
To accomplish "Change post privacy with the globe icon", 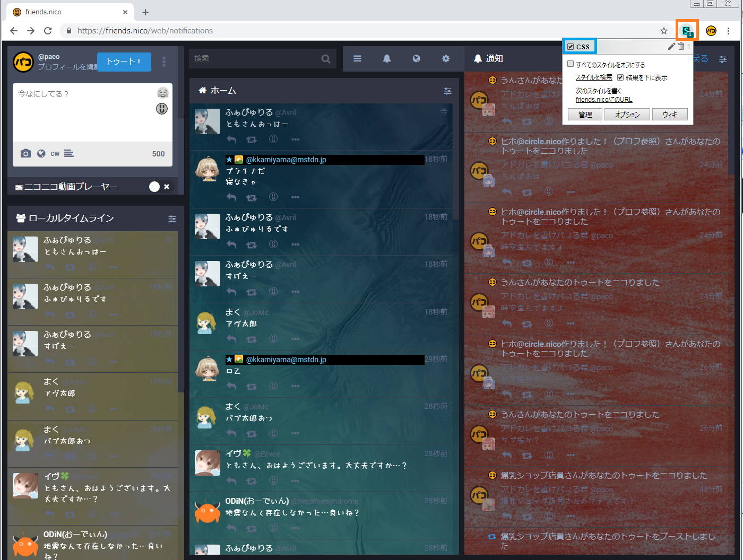I will (x=41, y=153).
